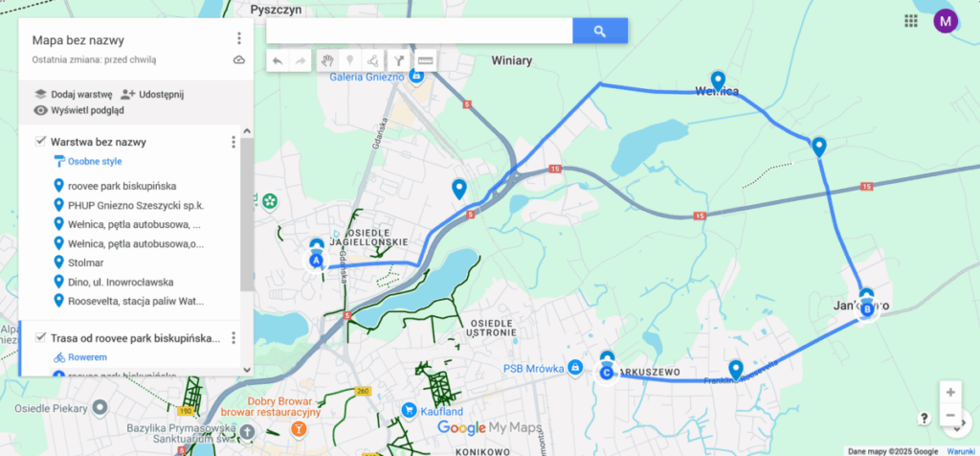Open map options three-dot menu
This screenshot has height=456, width=980.
coord(238,38)
